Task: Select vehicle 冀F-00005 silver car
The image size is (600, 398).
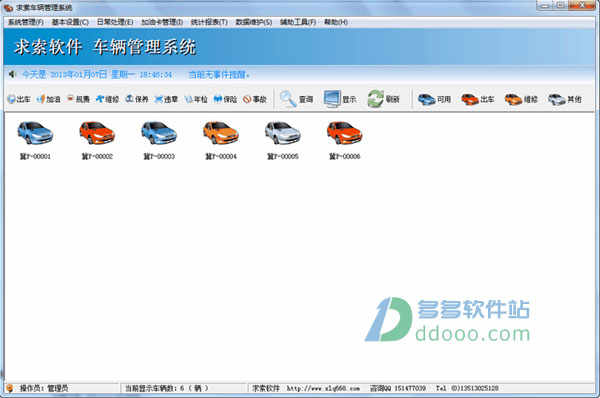Action: (x=283, y=140)
